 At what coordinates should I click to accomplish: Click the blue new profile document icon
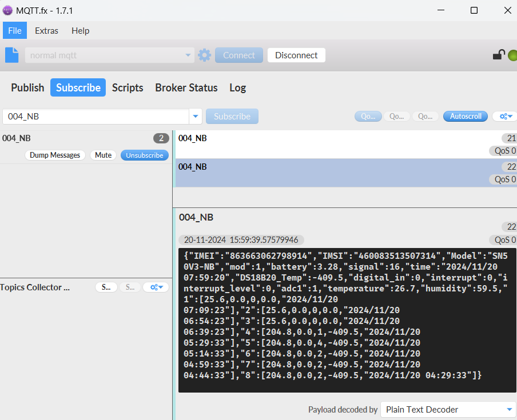(12, 55)
